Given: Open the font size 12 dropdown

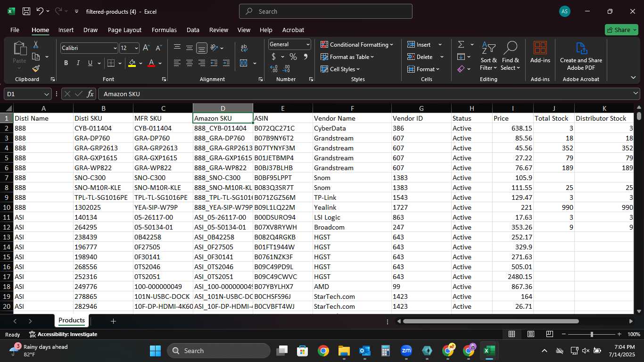Looking at the screenshot, I should 136,48.
